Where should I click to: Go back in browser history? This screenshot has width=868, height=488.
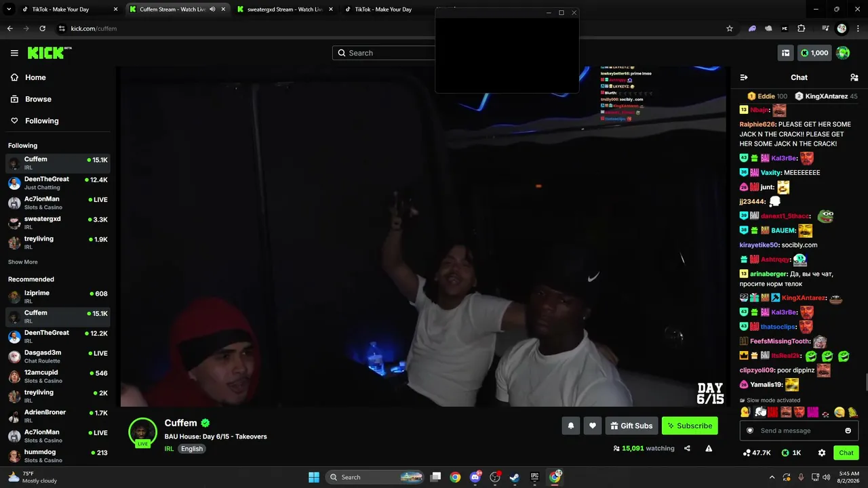pos(9,28)
